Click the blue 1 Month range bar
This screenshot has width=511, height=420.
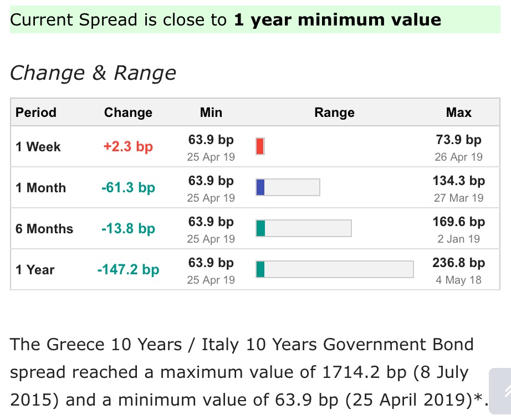(288, 188)
